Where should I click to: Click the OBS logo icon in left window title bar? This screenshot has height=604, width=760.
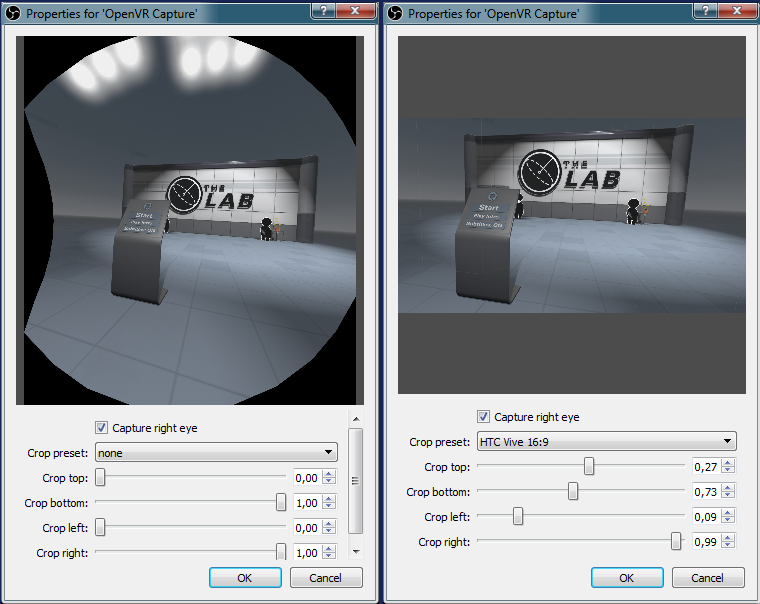coord(13,13)
